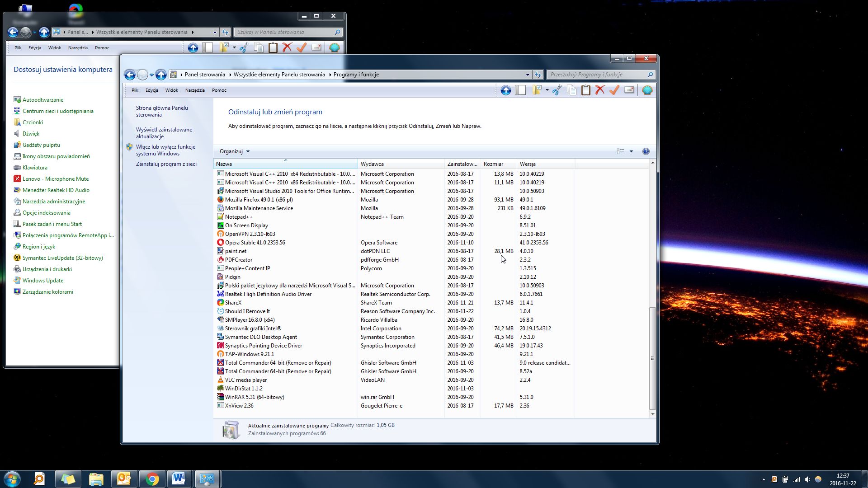
Task: Open the Narzędzia menu in front window
Action: click(195, 90)
